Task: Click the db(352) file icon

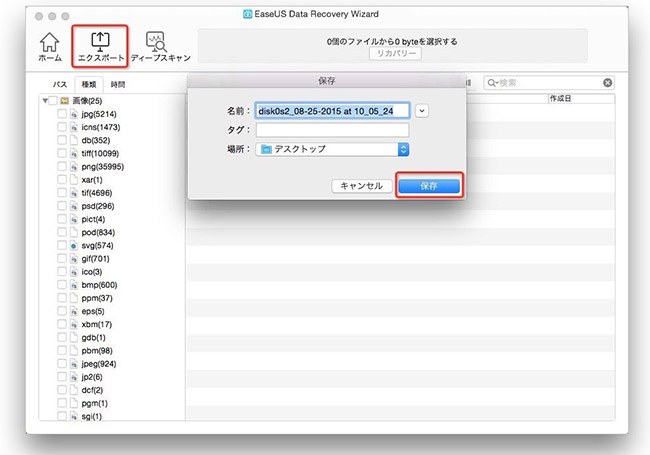Action: [74, 140]
